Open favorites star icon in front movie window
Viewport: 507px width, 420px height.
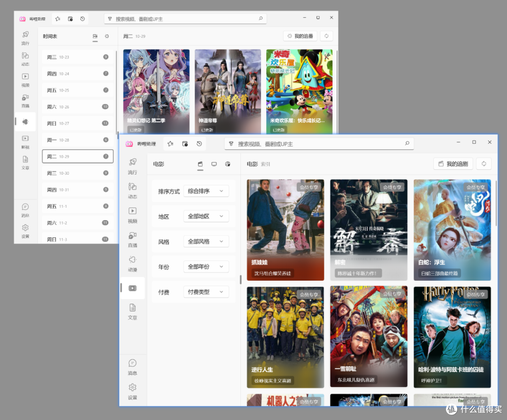(170, 144)
